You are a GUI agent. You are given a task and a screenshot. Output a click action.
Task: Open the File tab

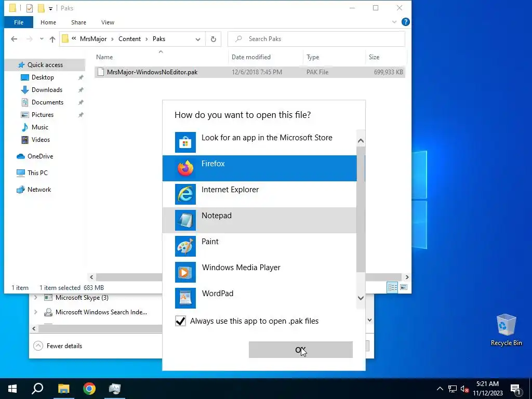[x=19, y=22]
